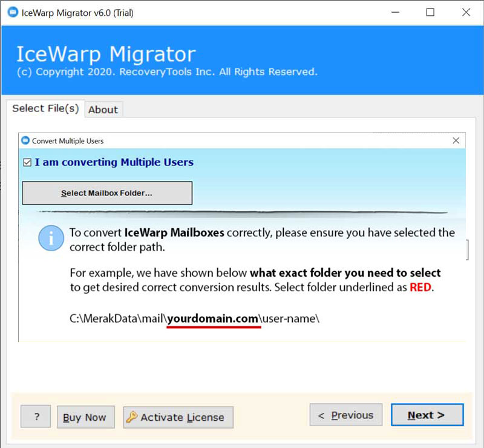Screen dimensions: 484x448
Task: Click the underlined 'yourdomain.com' text
Action: [213, 318]
